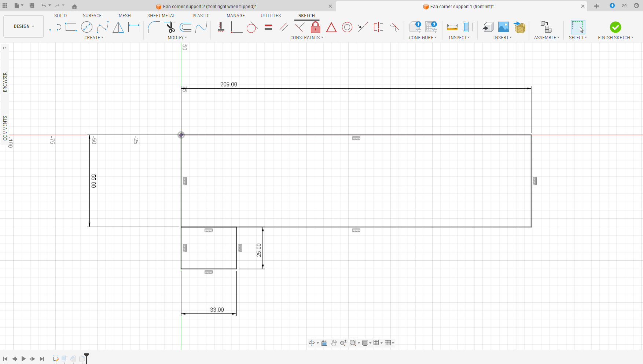Screen dimensions: 643x364
Task: Expand the Assemble menu
Action: click(547, 38)
